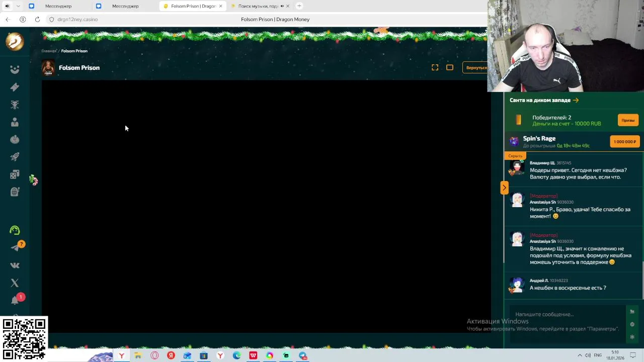Open the slot machine sidebar icon
Viewport: 644px width, 362px height.
click(15, 192)
